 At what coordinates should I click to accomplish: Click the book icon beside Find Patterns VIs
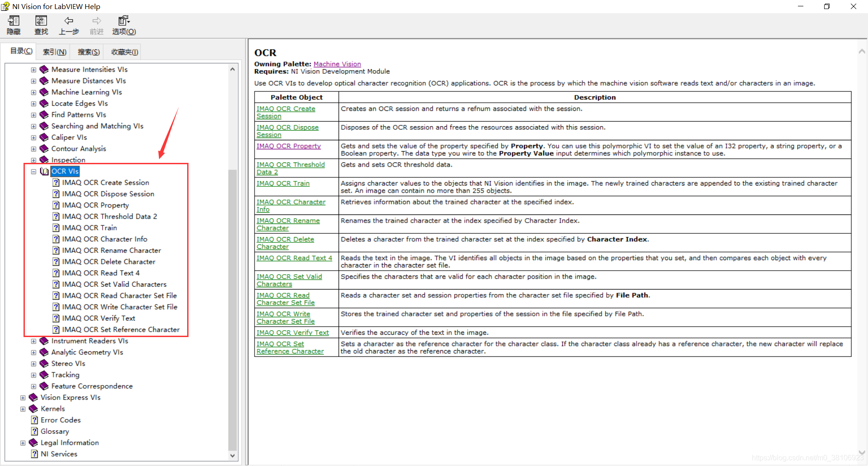pos(44,114)
